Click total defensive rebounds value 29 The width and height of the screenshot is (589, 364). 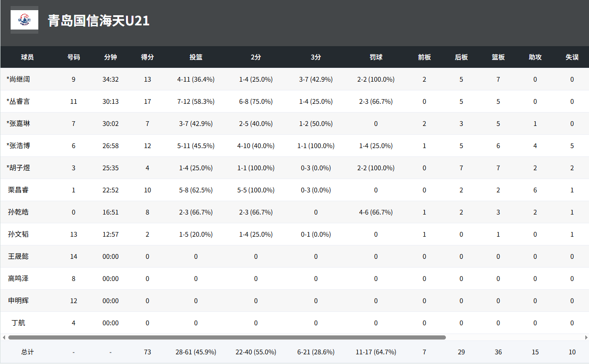tap(461, 352)
